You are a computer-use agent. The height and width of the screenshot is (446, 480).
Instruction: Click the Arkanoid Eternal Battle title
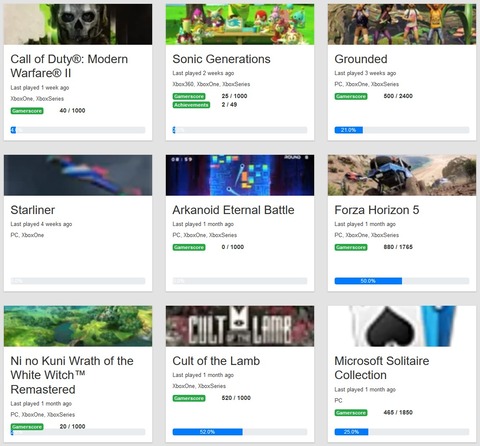click(x=233, y=210)
